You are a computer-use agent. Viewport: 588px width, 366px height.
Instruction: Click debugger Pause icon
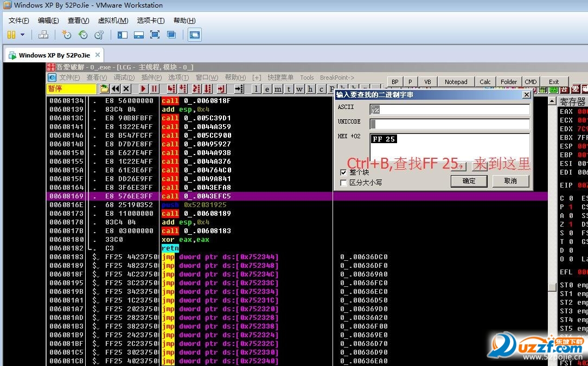[x=154, y=89]
